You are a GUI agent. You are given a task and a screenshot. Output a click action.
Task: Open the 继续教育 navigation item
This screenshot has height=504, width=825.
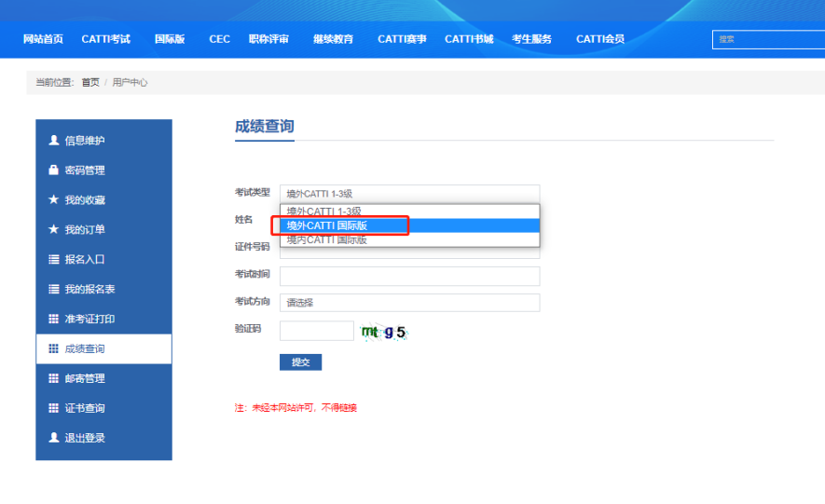tap(333, 39)
